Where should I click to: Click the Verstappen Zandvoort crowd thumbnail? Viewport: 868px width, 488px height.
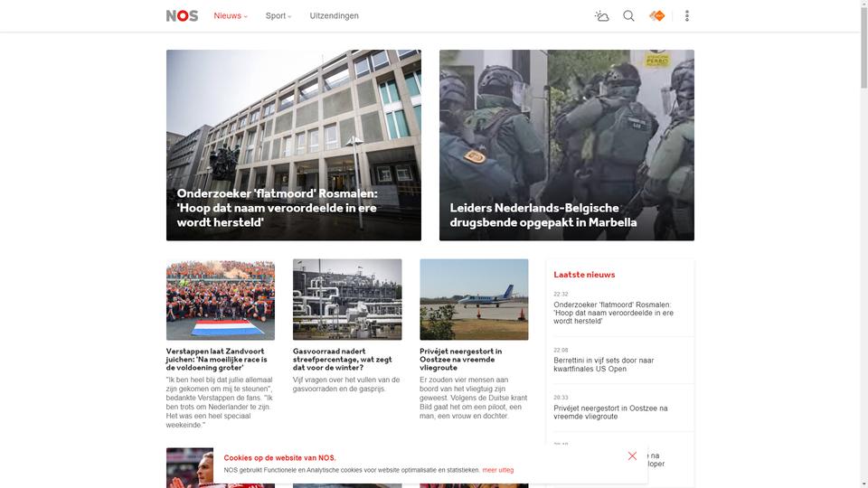coord(221,299)
